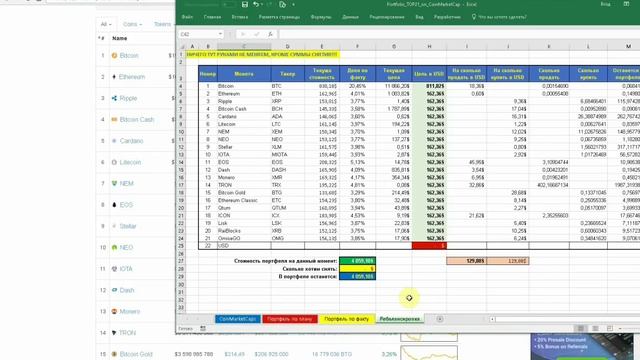Click the formula bar confirm checkmark icon
The image size is (640, 360).
256,34
